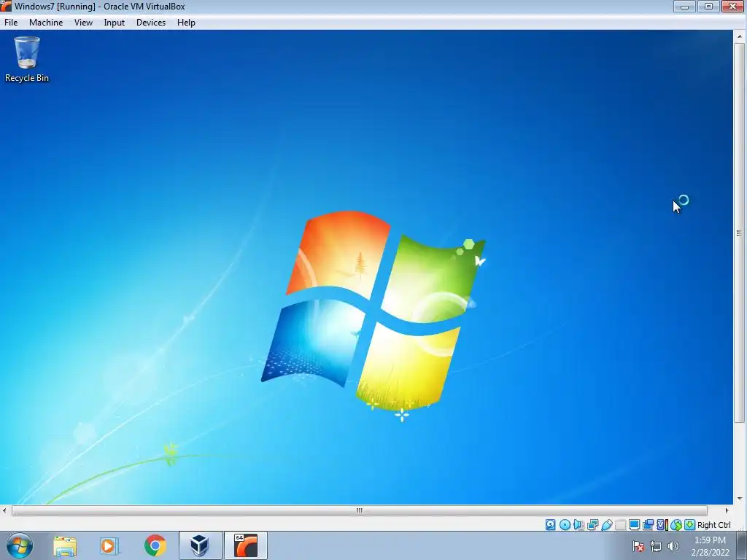Click the vertical scrollbar up arrow

coord(740,36)
